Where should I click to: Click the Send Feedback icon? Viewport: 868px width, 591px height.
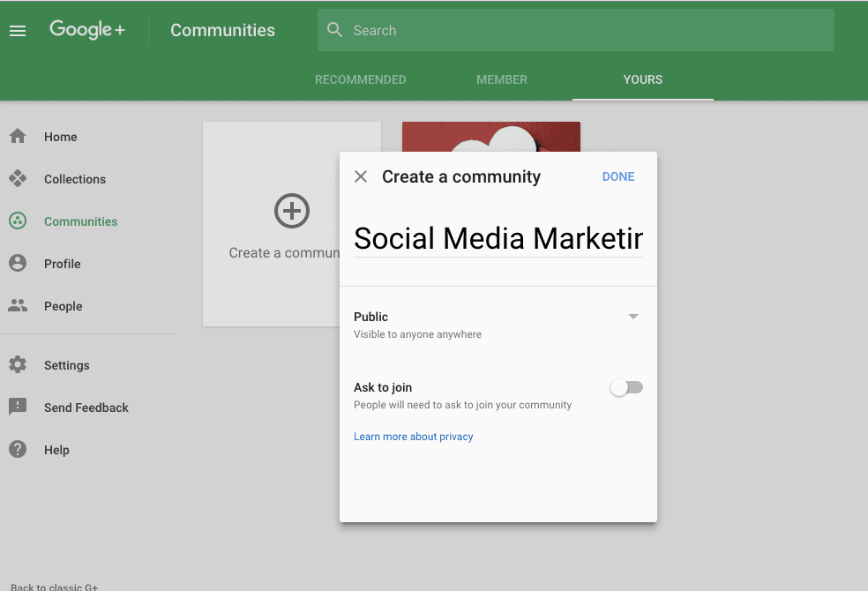point(18,408)
